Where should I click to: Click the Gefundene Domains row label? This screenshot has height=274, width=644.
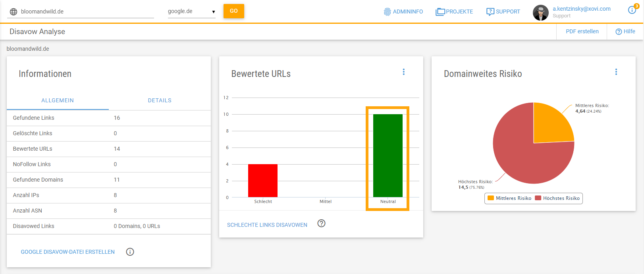point(38,180)
